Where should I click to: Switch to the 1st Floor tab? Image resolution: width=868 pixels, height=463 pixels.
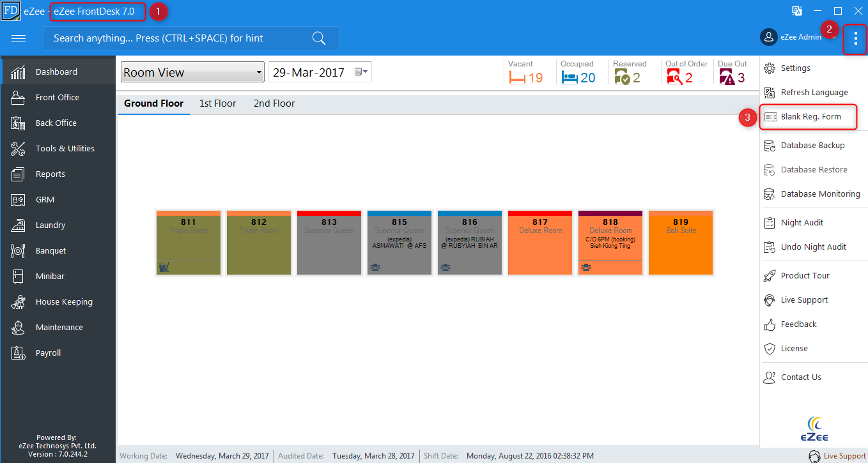click(218, 103)
